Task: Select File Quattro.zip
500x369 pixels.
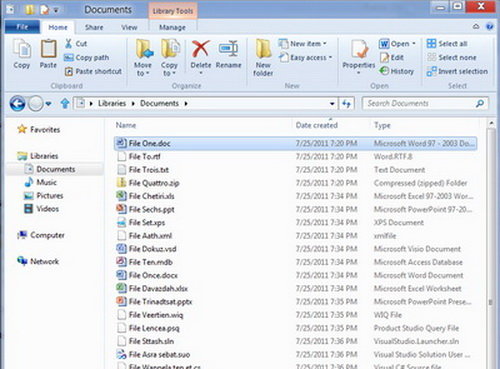Action: click(x=295, y=183)
